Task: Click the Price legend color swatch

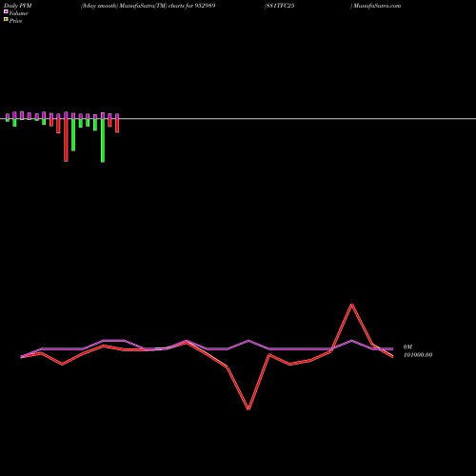Action: pyautogui.click(x=6, y=20)
